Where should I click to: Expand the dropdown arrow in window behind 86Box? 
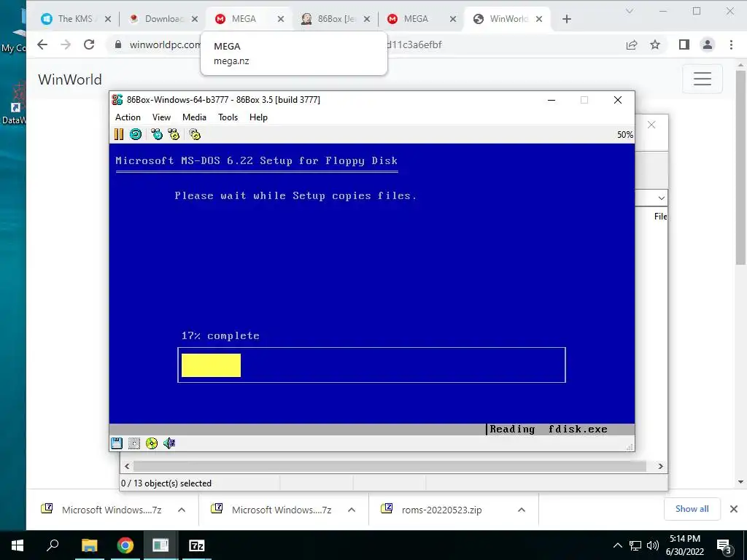tap(661, 198)
